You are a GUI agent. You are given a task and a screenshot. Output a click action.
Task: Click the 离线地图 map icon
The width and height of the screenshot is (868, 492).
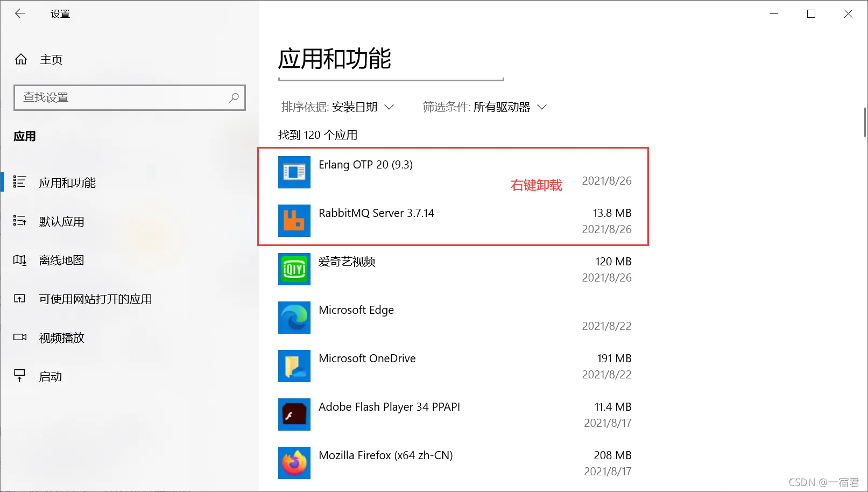(x=19, y=260)
